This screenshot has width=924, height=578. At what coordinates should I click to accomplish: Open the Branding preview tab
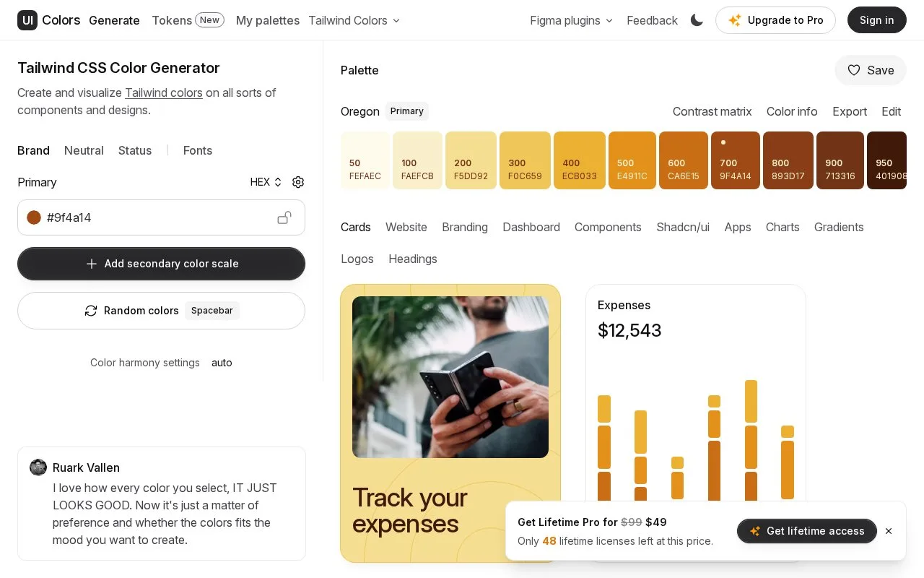(465, 227)
